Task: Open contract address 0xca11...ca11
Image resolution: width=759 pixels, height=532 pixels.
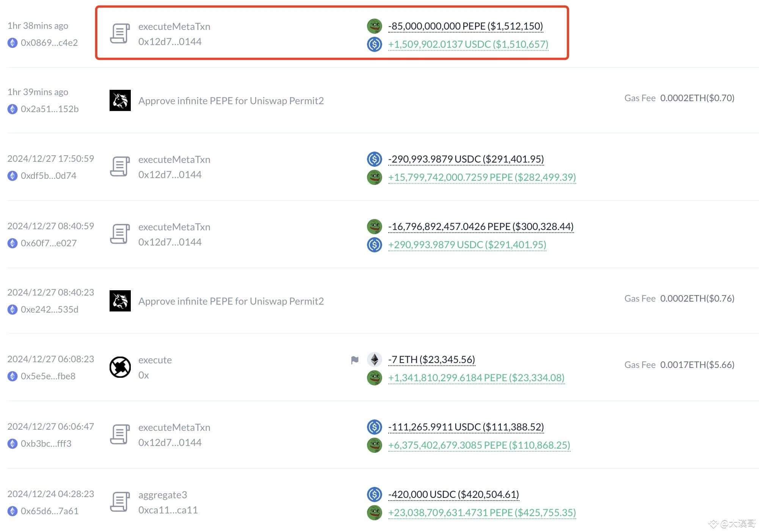Action: coord(168,510)
